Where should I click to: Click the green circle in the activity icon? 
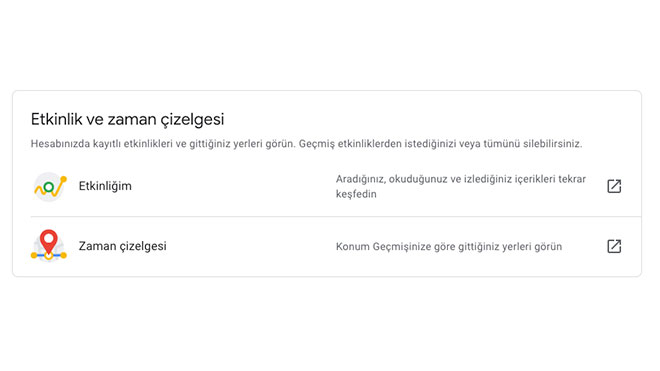49,187
